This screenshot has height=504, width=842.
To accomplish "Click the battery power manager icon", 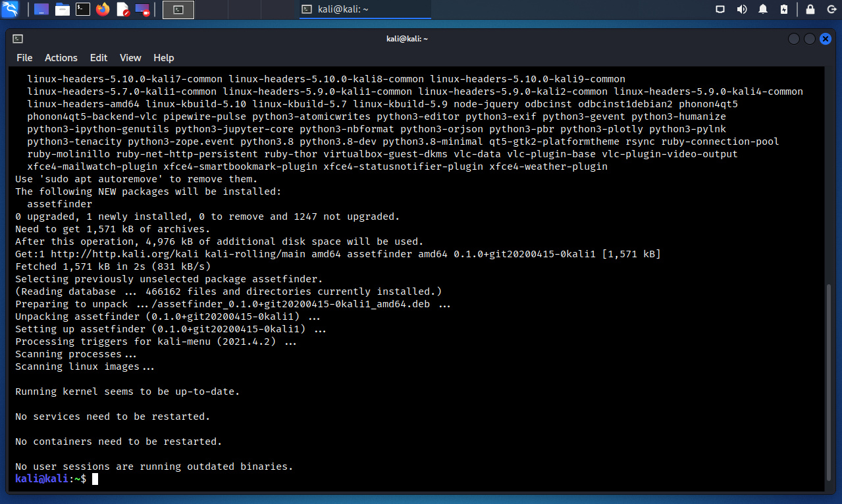I will click(783, 9).
